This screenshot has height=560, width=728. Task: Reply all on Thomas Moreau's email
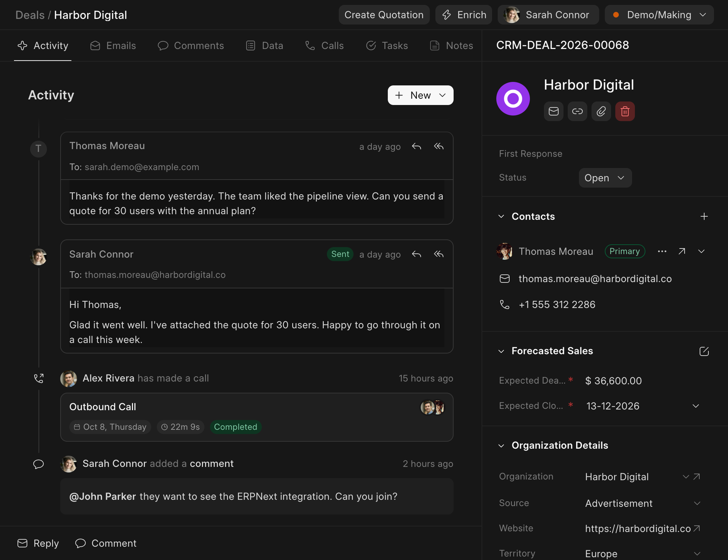click(x=439, y=147)
